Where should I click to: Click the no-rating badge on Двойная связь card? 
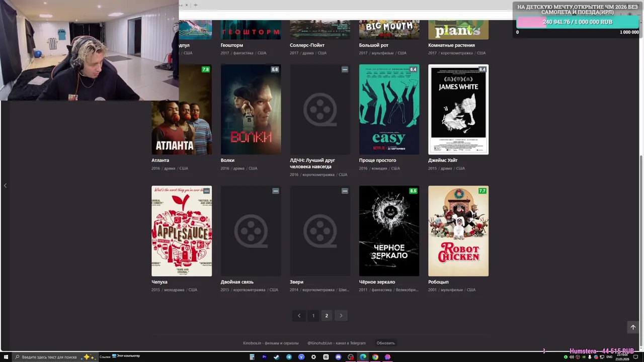click(275, 191)
